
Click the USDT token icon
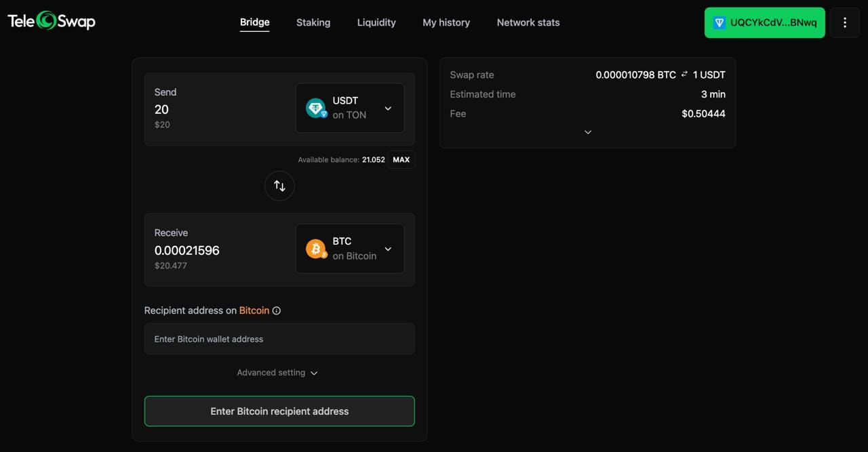[316, 108]
